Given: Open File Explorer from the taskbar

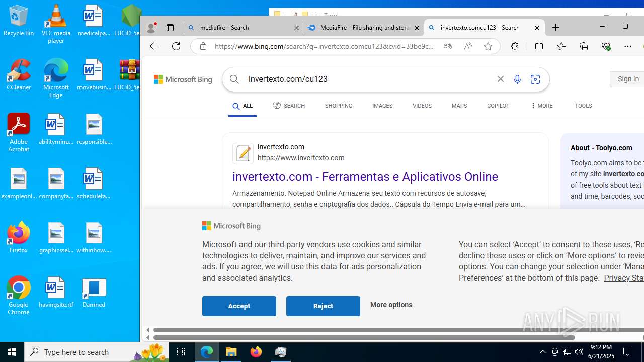Looking at the screenshot, I should coord(231,352).
